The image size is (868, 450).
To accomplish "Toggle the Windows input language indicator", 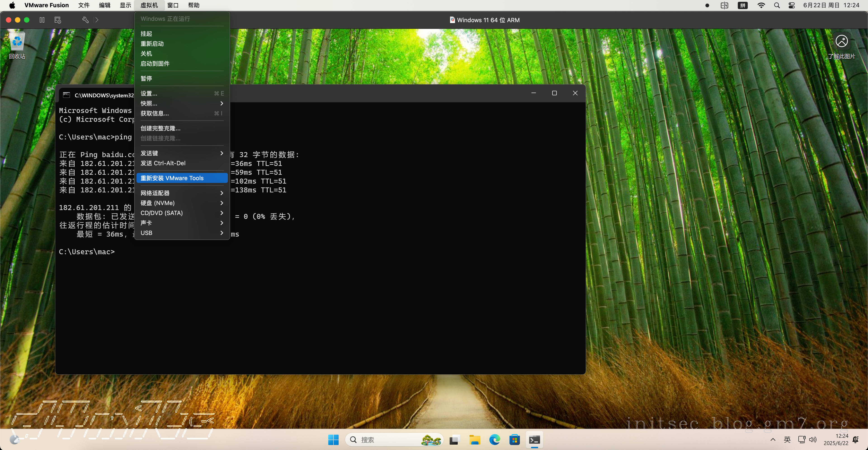I will 787,440.
